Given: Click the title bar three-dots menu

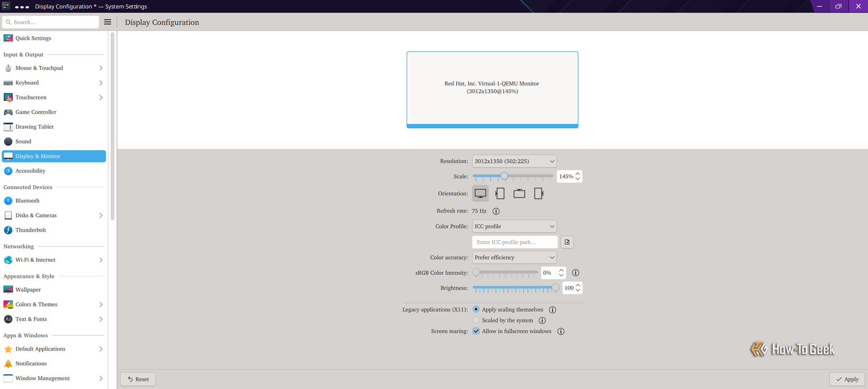Looking at the screenshot, I should (x=22, y=7).
